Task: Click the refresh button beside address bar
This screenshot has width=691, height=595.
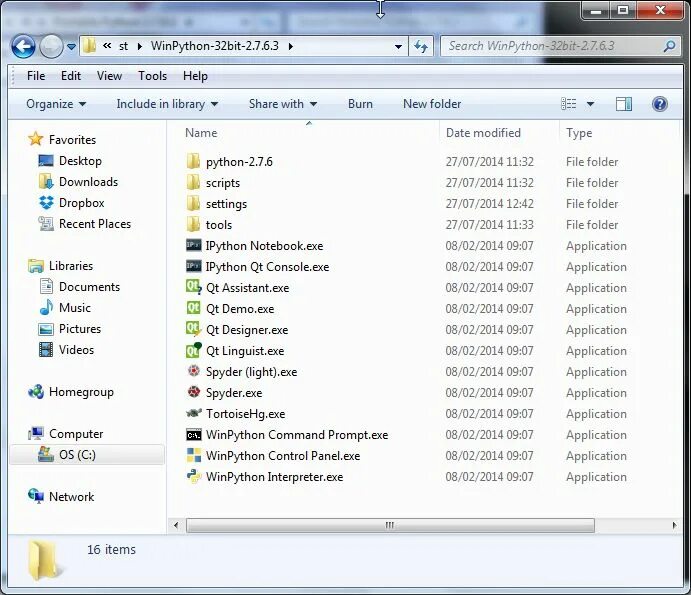Action: point(421,46)
